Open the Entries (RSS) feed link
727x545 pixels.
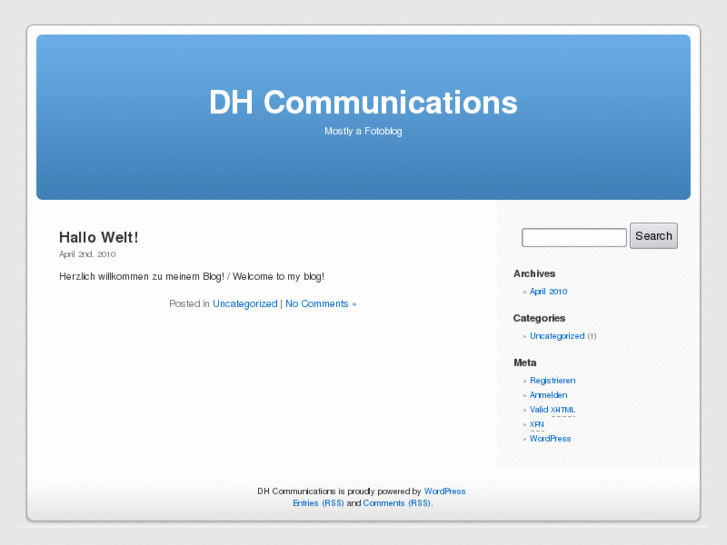(x=318, y=503)
